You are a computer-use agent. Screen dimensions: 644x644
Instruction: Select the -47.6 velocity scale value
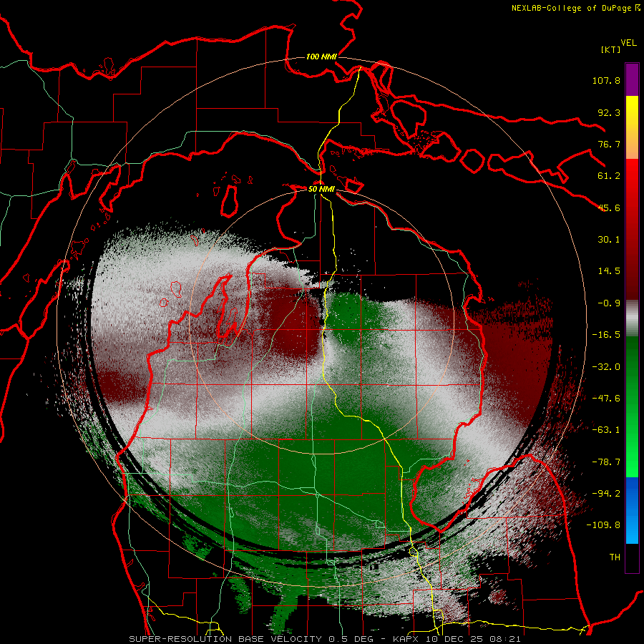(x=606, y=399)
